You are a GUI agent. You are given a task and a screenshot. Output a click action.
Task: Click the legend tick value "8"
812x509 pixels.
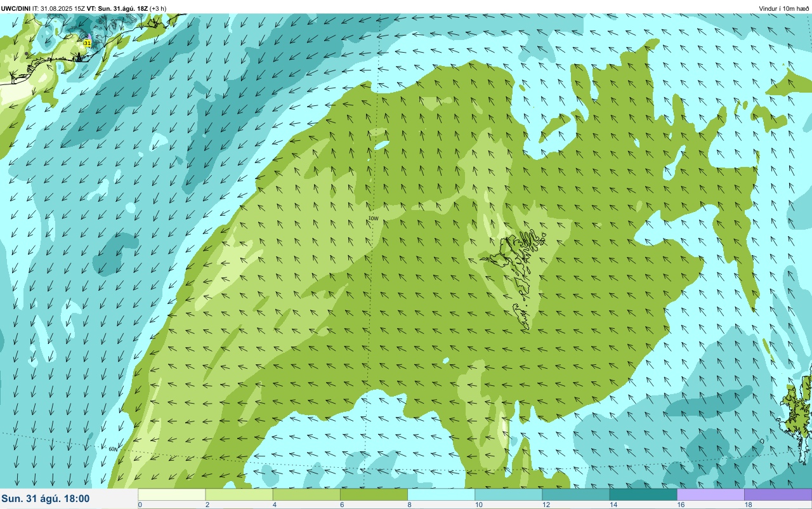[410, 505]
